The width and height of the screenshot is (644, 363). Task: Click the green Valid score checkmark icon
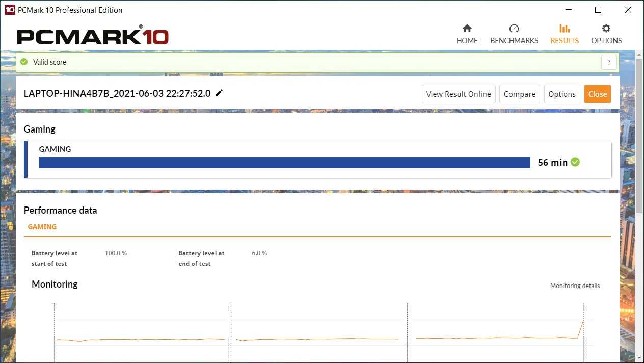(24, 62)
